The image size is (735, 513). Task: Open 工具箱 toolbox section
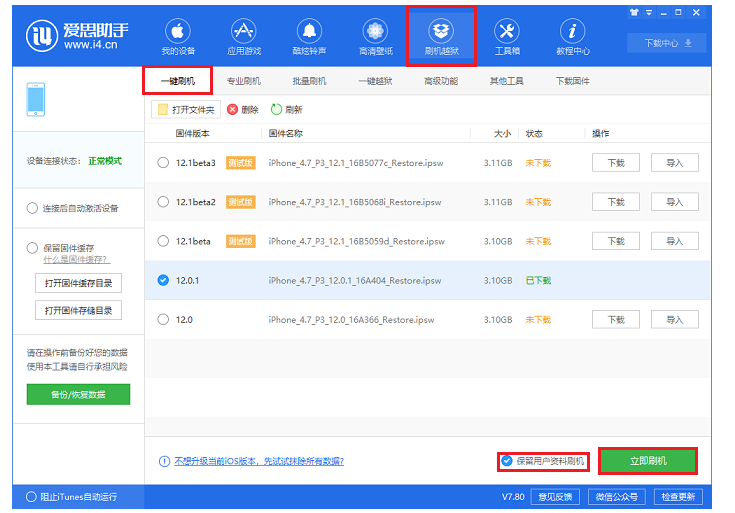pos(507,37)
